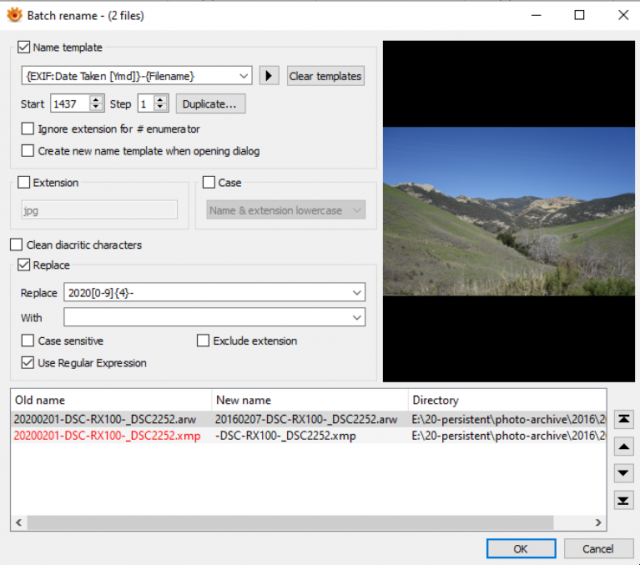
Task: Move selected file down one position
Action: click(x=623, y=473)
